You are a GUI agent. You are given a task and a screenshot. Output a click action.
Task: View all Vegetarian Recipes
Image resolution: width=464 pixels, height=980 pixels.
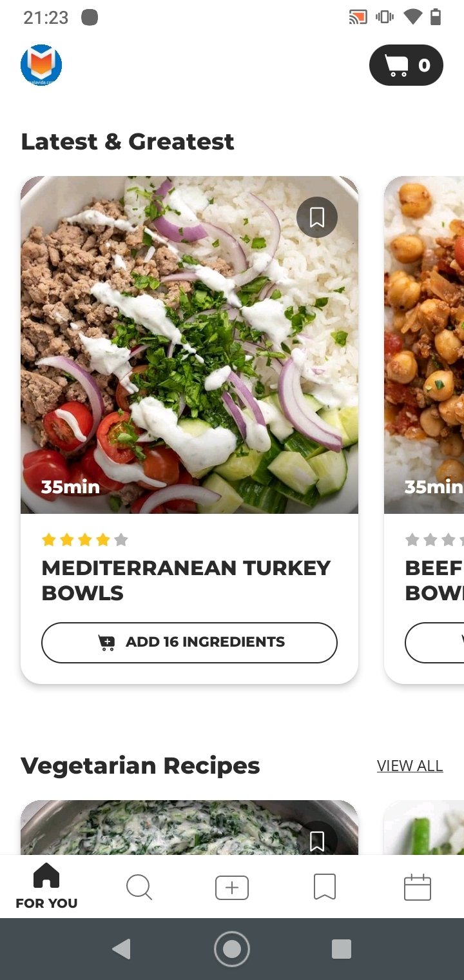coord(410,766)
